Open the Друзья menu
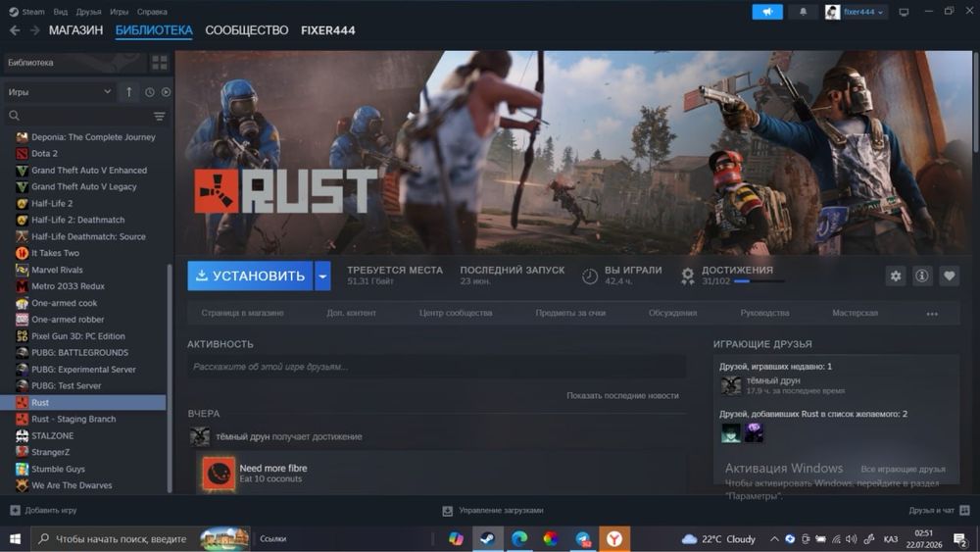The width and height of the screenshot is (980, 552). click(89, 11)
